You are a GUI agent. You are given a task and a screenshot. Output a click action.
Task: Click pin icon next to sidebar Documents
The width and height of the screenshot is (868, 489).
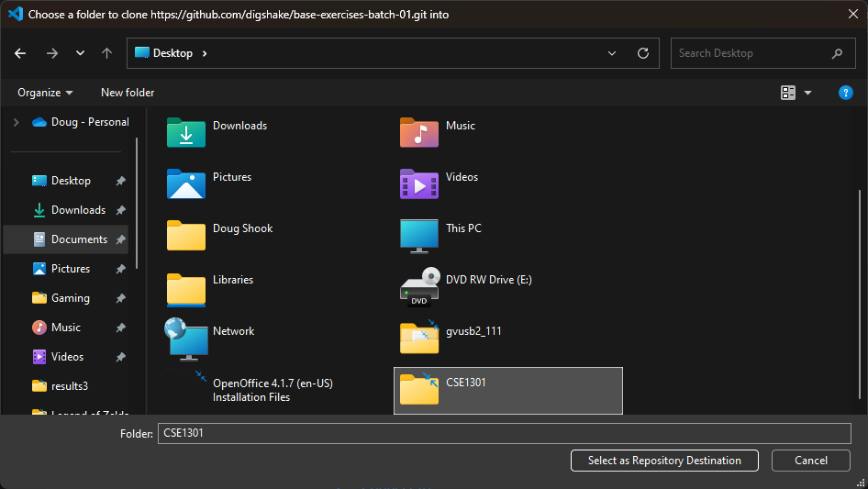[120, 239]
